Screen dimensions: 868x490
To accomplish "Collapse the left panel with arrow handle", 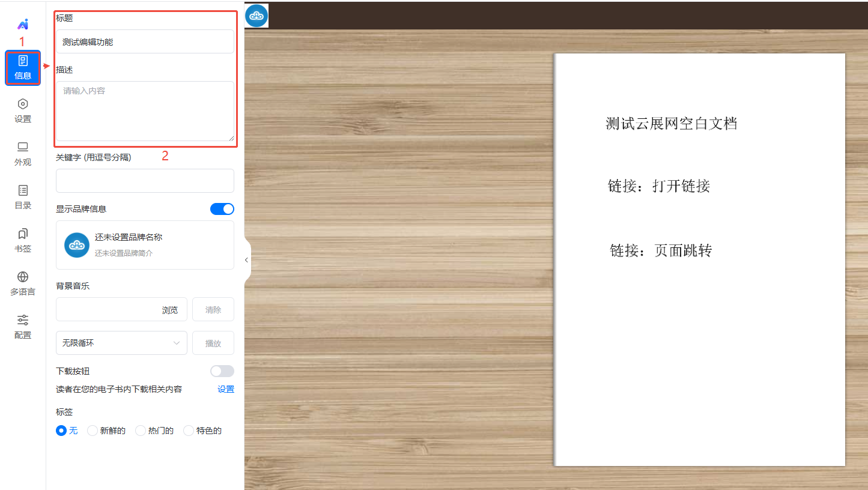I will [x=246, y=260].
